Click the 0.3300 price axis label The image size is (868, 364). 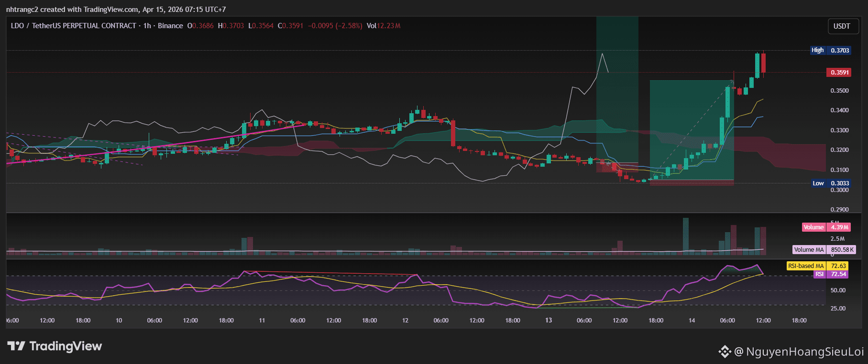840,130
